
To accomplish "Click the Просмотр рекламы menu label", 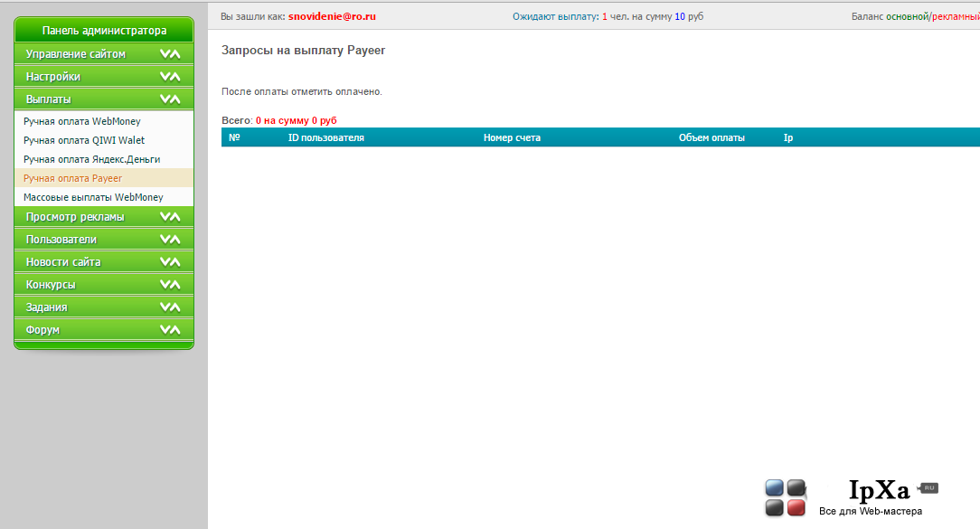I will coord(75,217).
